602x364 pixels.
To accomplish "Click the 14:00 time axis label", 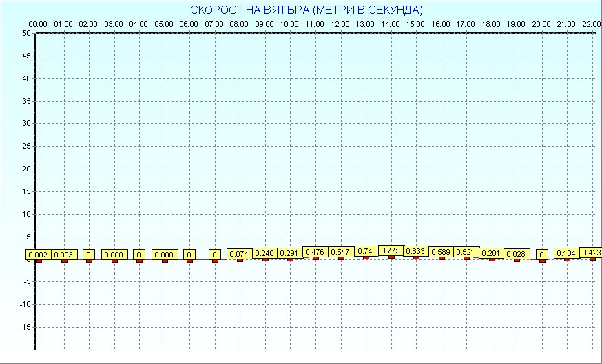I will pos(391,24).
